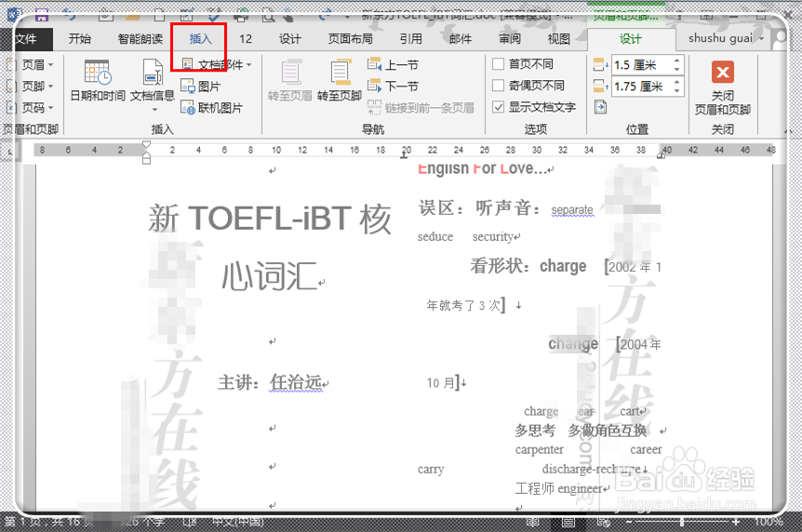Switch to the 智能朗读 tab
Screen dimensions: 802x532
pyautogui.click(x=140, y=39)
